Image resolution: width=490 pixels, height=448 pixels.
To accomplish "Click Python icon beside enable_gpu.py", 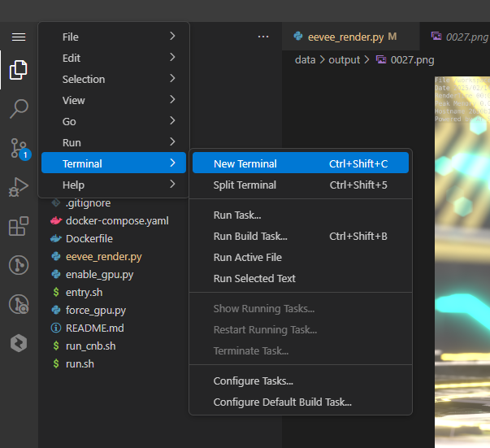I will click(56, 274).
